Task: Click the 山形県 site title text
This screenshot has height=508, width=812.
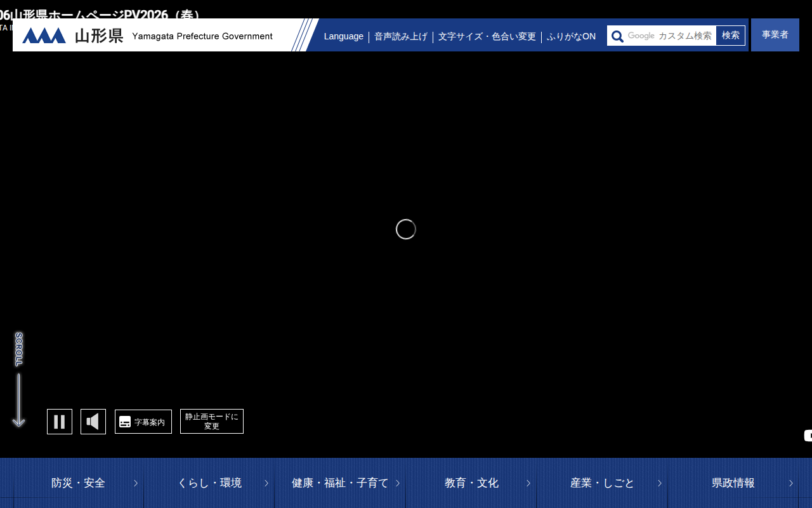Action: 99,36
